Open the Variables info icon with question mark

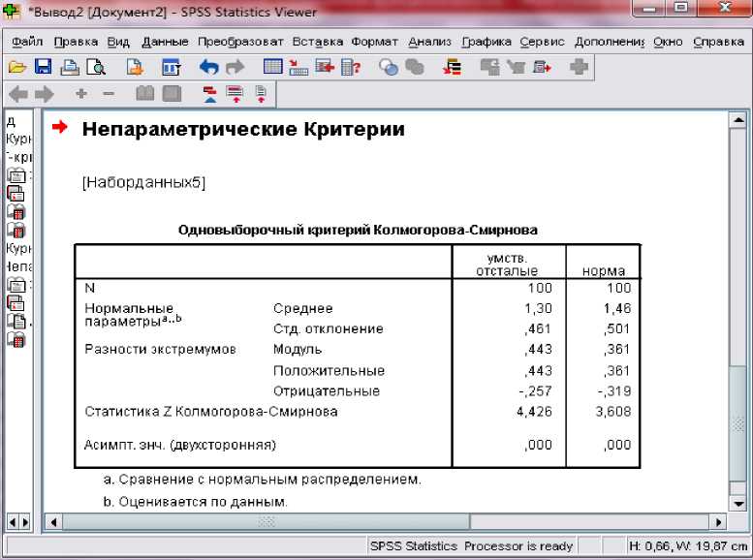(351, 67)
